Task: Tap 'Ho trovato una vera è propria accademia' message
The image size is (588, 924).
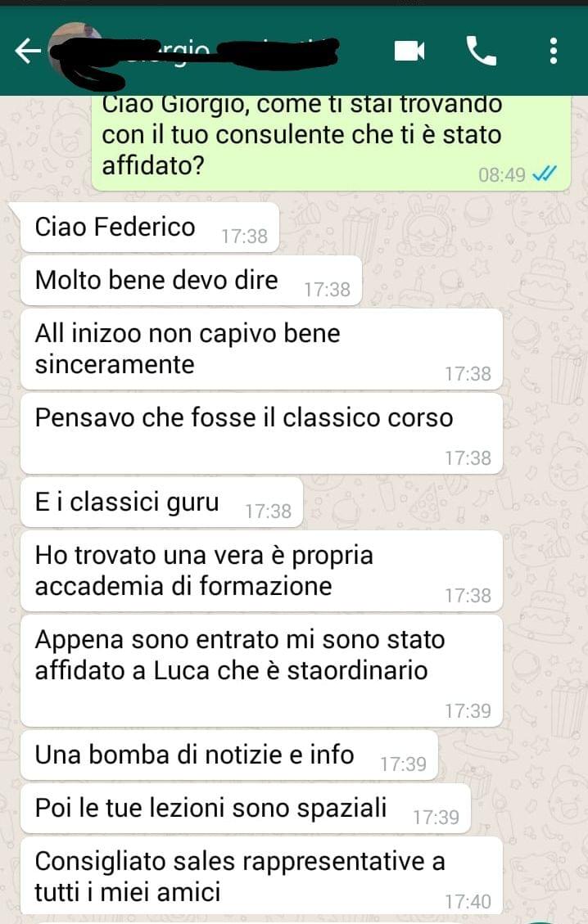Action: [x=261, y=571]
